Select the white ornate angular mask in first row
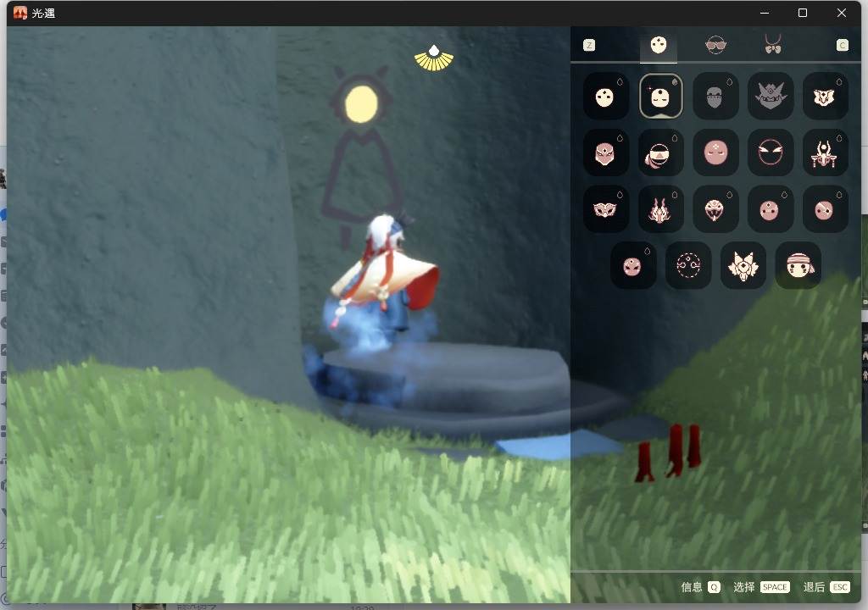This screenshot has width=868, height=610. tap(825, 97)
